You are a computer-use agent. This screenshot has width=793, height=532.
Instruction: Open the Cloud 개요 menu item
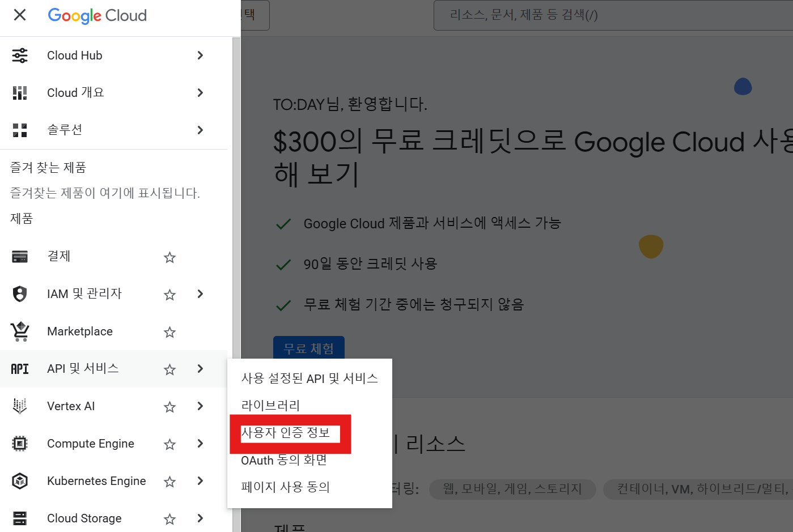113,93
